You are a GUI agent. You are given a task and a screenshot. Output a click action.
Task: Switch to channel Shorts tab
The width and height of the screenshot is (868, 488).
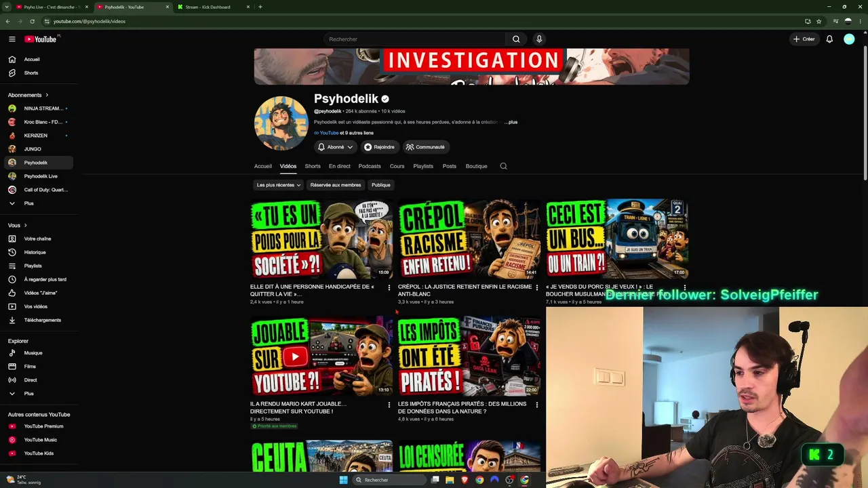coord(313,166)
